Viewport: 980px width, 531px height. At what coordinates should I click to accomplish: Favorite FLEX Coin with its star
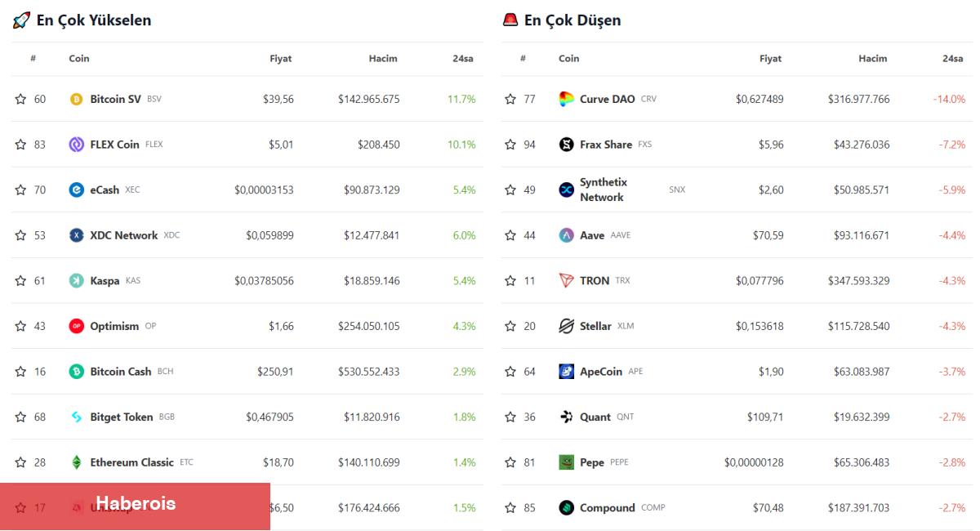click(x=20, y=145)
